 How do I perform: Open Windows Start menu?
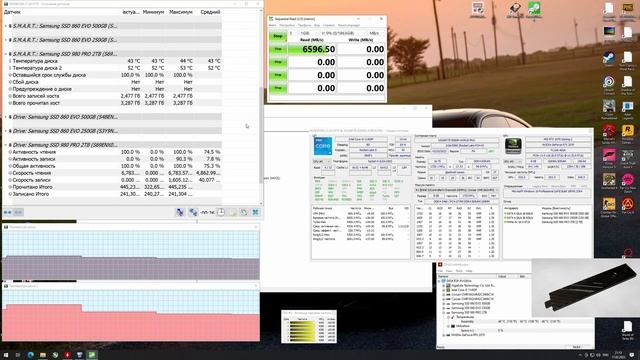click(x=6, y=355)
